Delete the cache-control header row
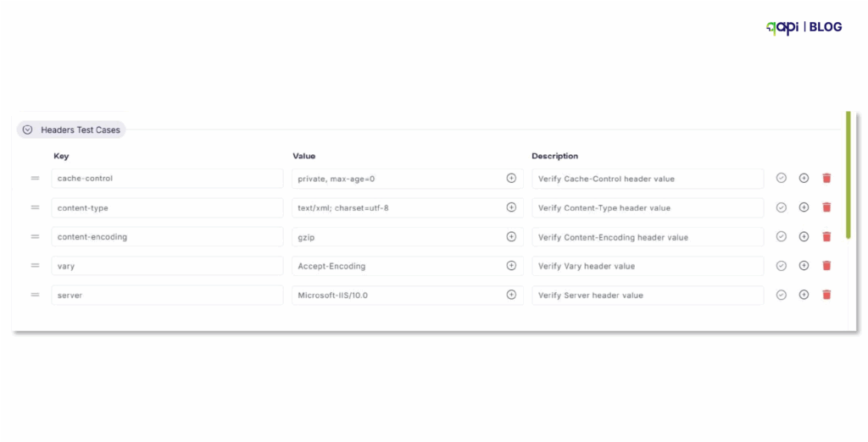This screenshot has height=442, width=868. click(x=826, y=178)
